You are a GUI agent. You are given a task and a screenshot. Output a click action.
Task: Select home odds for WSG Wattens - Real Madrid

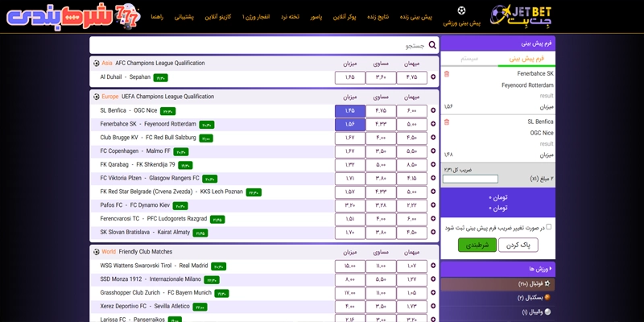(x=350, y=266)
